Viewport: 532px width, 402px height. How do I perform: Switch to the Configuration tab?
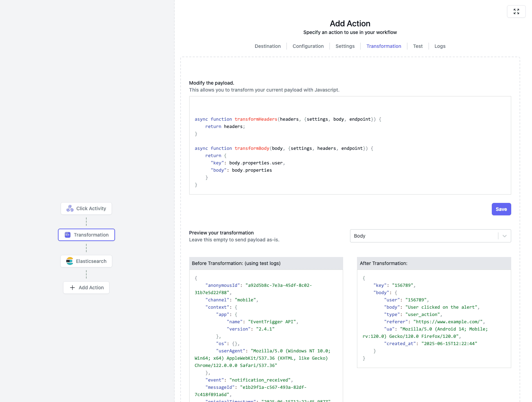(x=308, y=46)
